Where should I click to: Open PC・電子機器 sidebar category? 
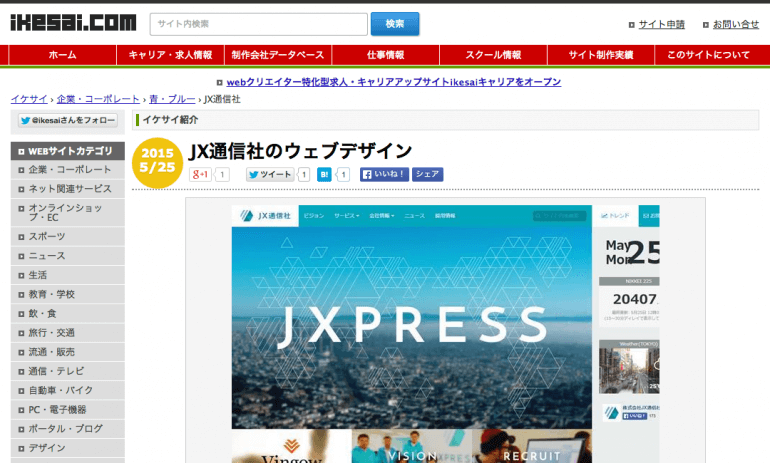tap(68, 409)
